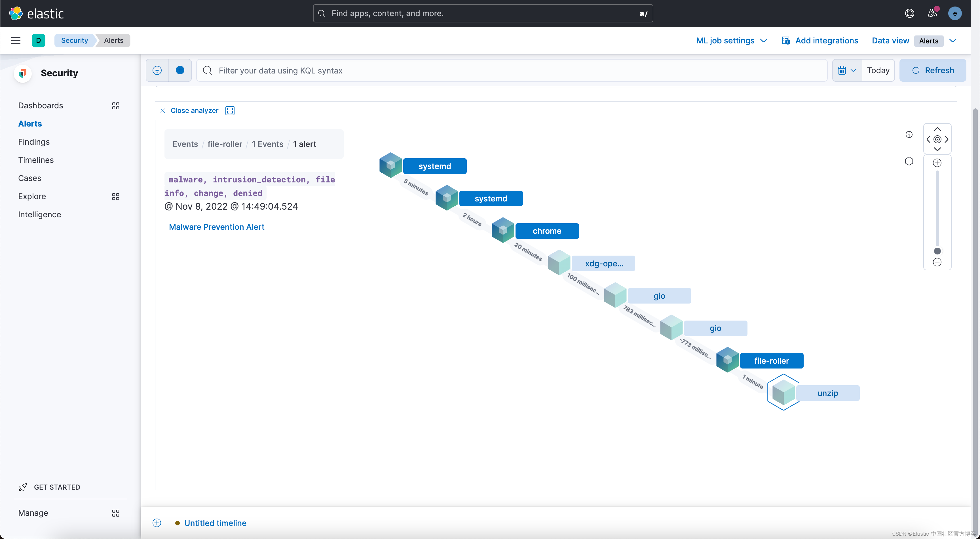Screen dimensions: 980x539
Task: Open the saved query filter menu
Action: (157, 70)
